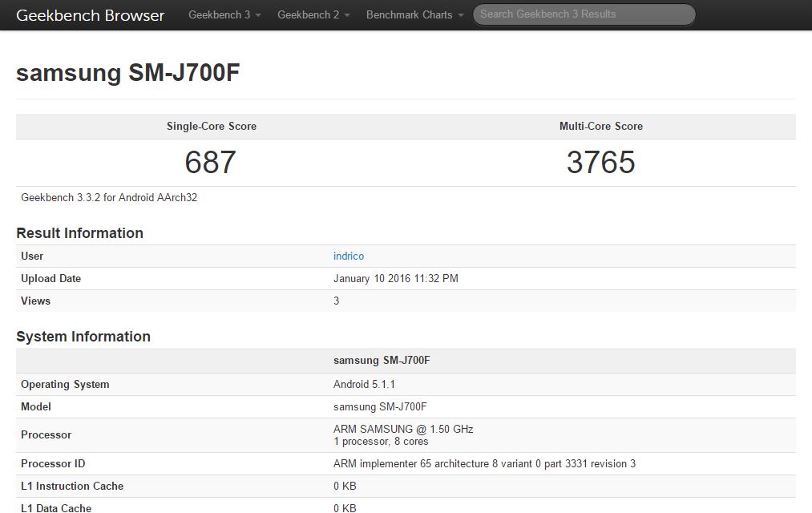The image size is (812, 513).
Task: Select the Multi-Core Score header
Action: [600, 126]
